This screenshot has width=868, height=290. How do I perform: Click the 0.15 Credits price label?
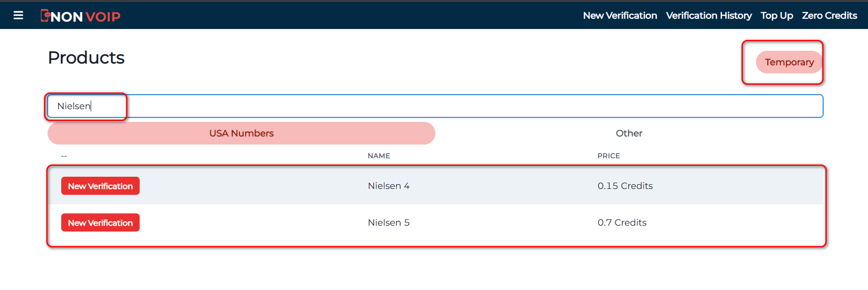click(x=625, y=185)
